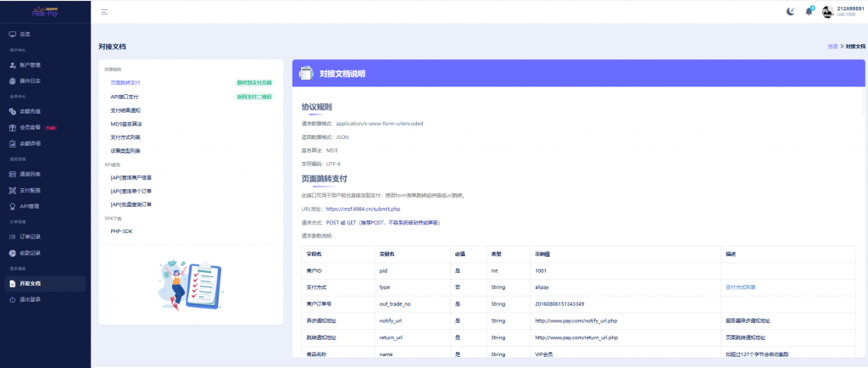Image resolution: width=868 pixels, height=368 pixels.
Task: Open the API接口支付 doc section
Action: click(125, 97)
